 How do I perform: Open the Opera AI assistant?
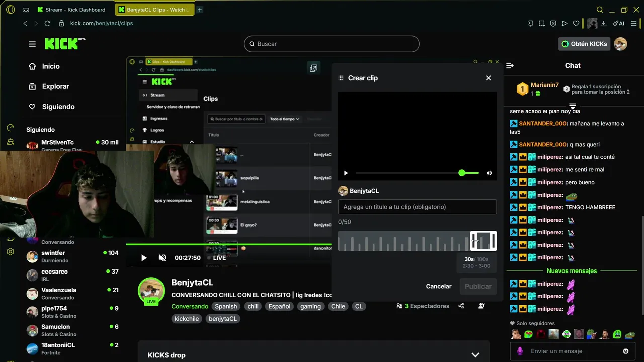tap(619, 23)
